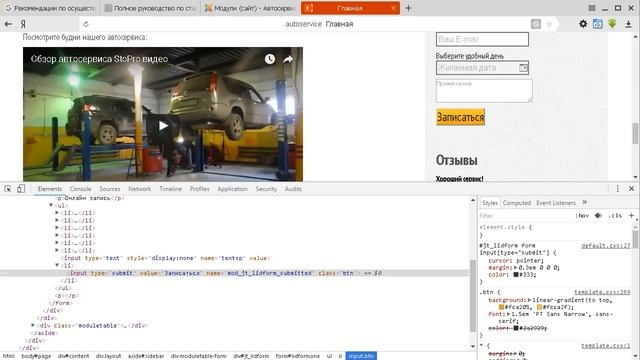This screenshot has height=360, width=640.
Task: Focus the Ваш E-mail input field
Action: coord(482,40)
